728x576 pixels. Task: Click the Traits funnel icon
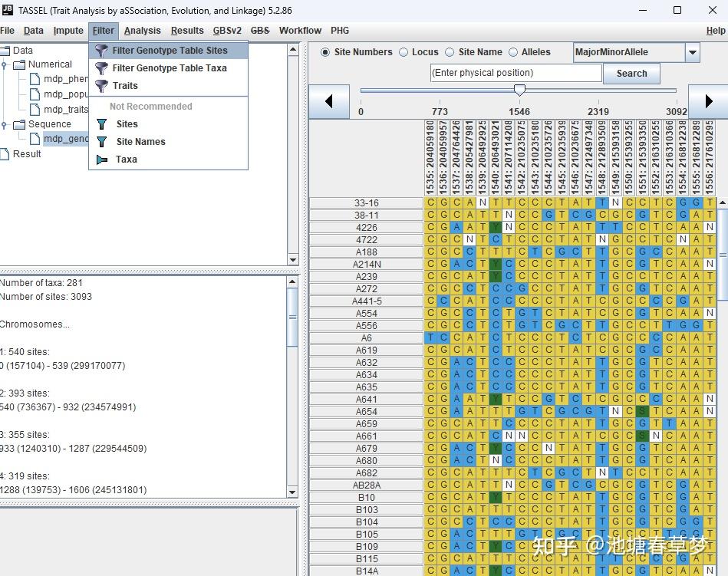(101, 86)
